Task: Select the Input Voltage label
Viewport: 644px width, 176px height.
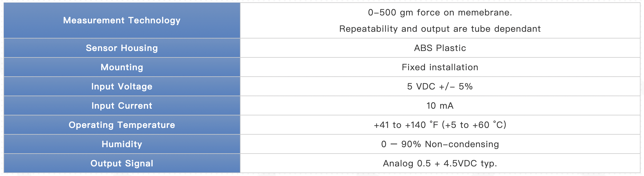Action: [122, 87]
